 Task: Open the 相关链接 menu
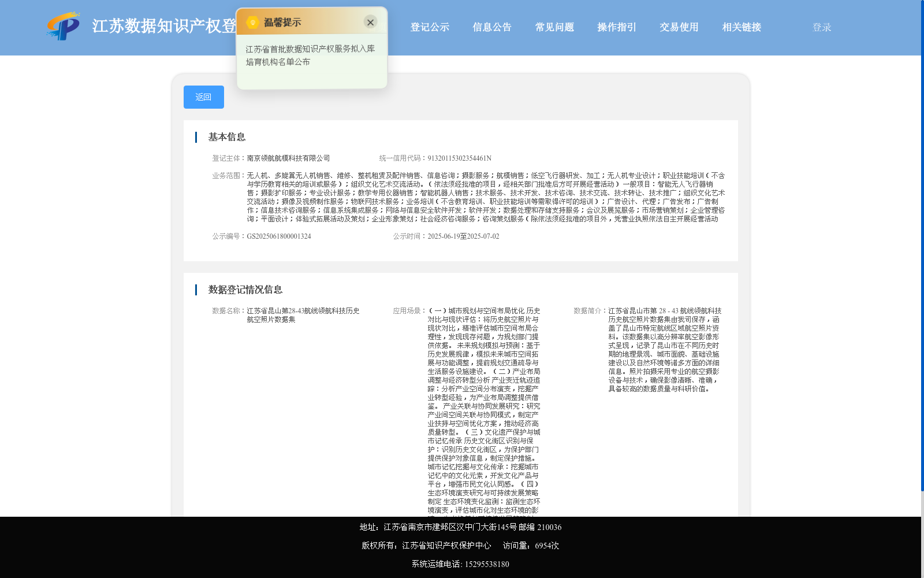click(742, 27)
